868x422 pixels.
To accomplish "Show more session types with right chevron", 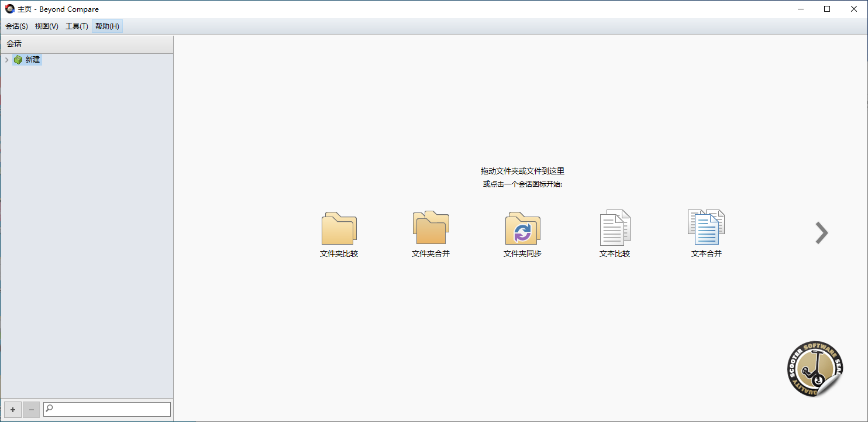I will coord(822,233).
